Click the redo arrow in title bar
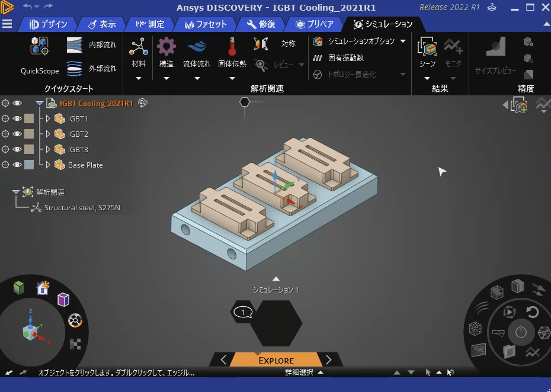551x392 pixels. (49, 7)
